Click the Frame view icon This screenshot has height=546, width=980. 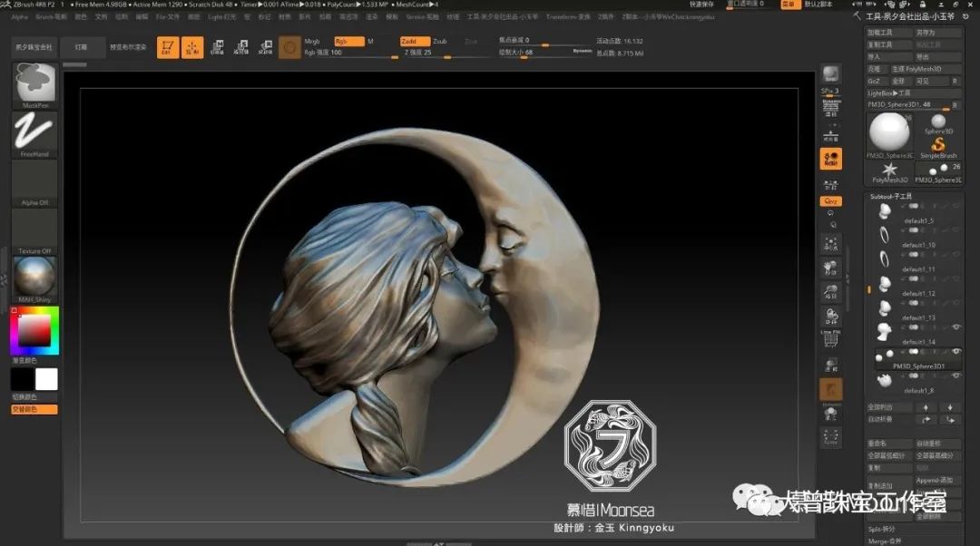click(830, 244)
